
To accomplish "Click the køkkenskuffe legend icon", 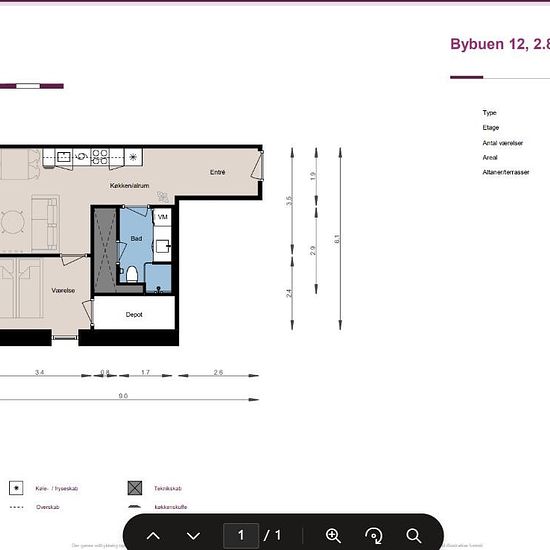I will 135,507.
